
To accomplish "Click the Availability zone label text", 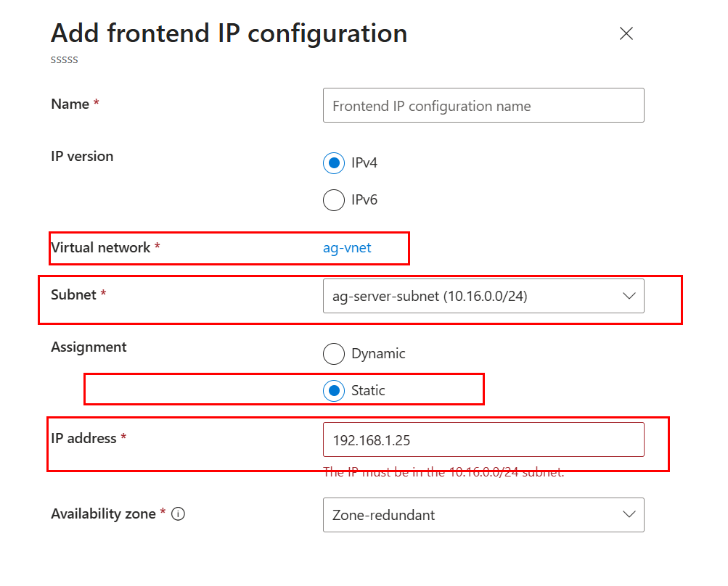I will 103,514.
